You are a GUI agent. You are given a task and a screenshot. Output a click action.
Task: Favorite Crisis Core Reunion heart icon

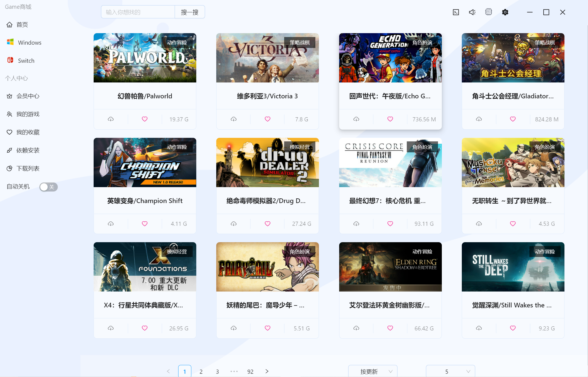pos(390,224)
